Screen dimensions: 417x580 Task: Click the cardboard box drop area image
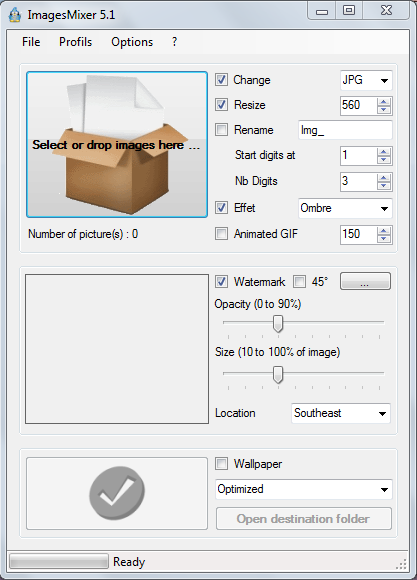[117, 144]
